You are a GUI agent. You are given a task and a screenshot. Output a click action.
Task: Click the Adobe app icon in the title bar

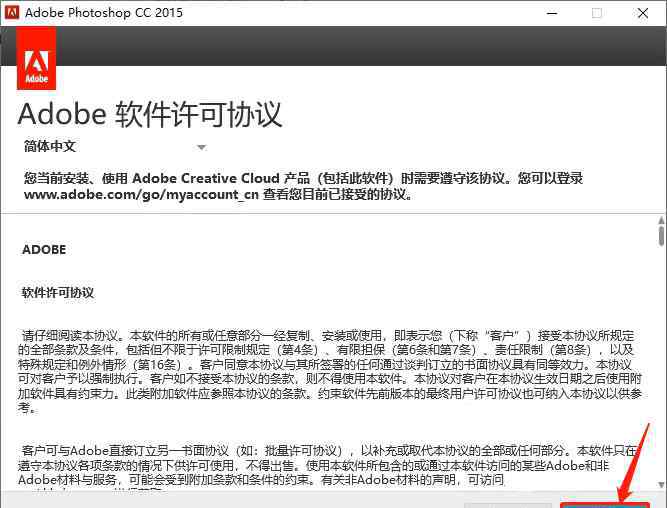pos(12,12)
